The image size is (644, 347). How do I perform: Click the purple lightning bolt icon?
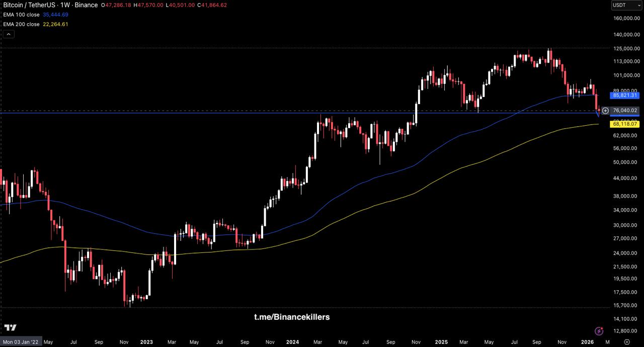(599, 331)
